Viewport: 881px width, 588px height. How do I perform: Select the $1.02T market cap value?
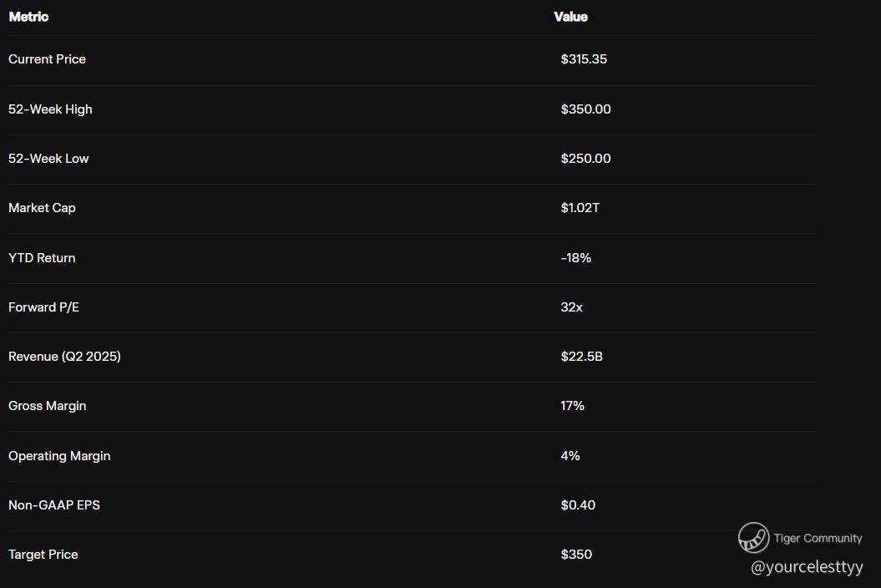pyautogui.click(x=580, y=208)
